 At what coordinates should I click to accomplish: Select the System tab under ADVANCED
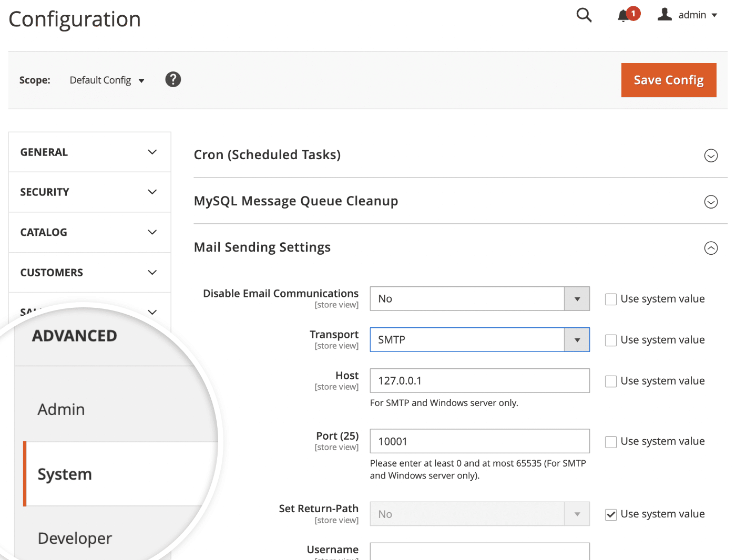(65, 474)
